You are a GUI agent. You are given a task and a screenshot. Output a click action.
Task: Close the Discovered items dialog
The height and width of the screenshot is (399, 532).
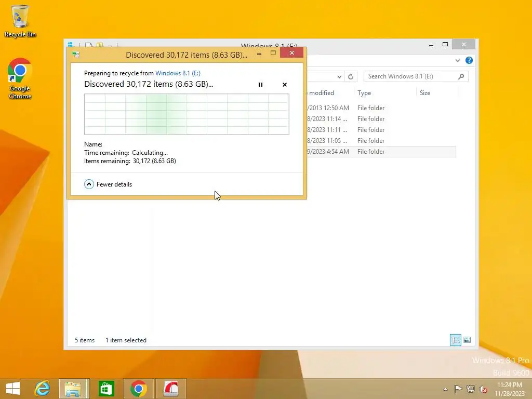292,53
